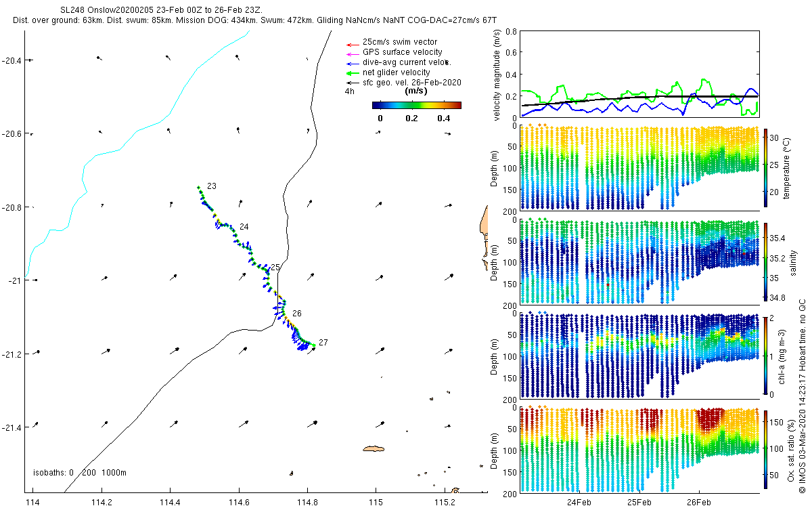This screenshot has width=812, height=508.
Task: Click the '115' longitude tick label
Action: pyautogui.click(x=376, y=503)
